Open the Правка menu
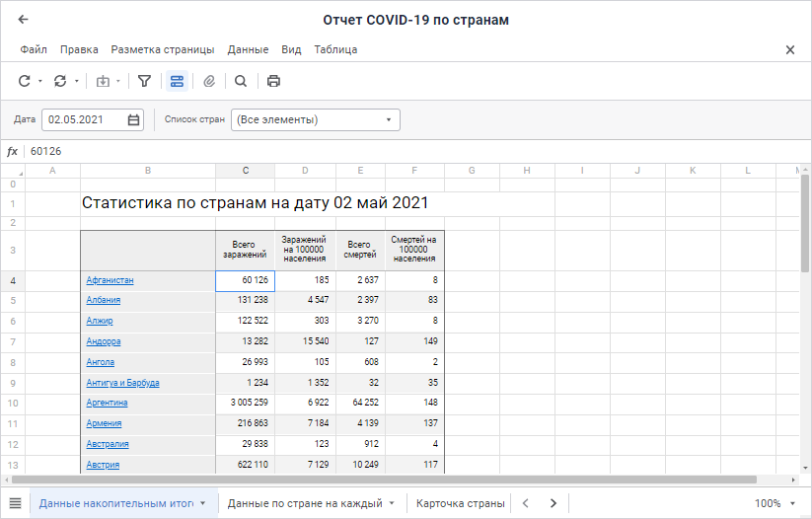Screen dimensions: 812x519 click(79, 49)
